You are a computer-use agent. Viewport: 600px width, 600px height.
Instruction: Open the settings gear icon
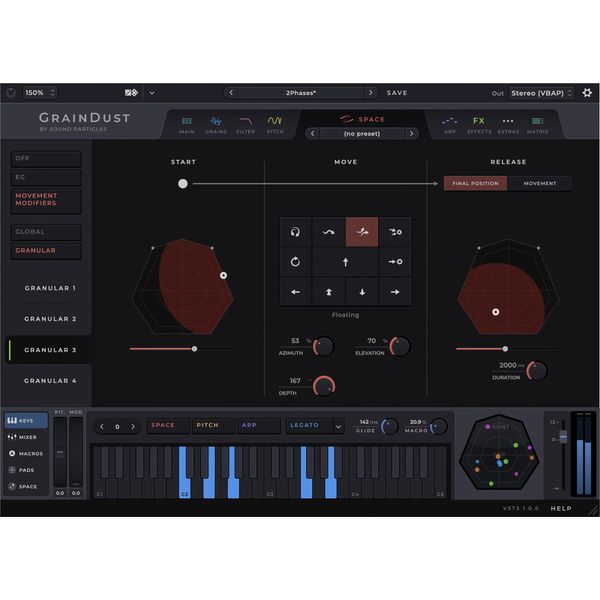pos(587,93)
